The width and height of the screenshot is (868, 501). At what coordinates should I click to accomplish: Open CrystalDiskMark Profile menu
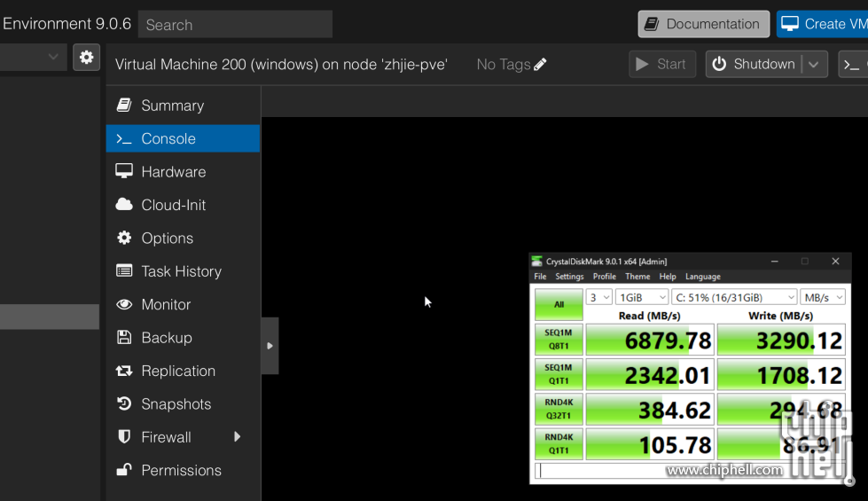[605, 277]
